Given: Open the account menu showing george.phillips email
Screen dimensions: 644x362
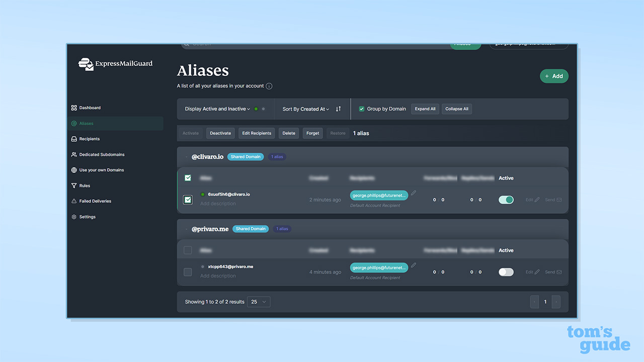Looking at the screenshot, I should 529,44.
